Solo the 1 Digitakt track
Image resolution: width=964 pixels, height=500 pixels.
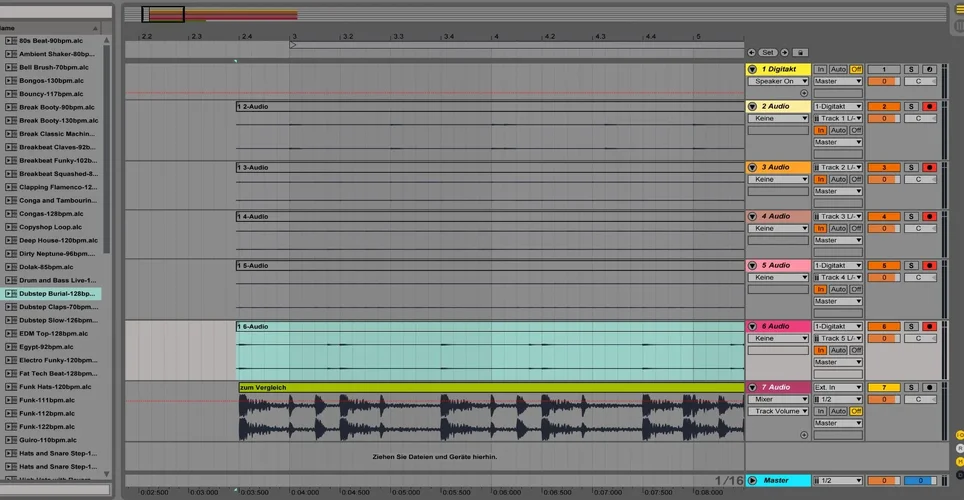click(911, 69)
